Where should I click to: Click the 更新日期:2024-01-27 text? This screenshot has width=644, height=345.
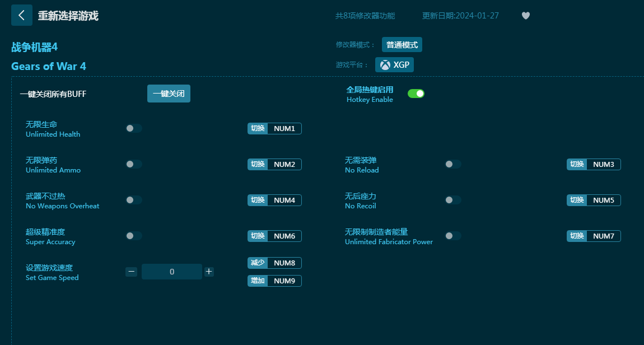click(460, 16)
